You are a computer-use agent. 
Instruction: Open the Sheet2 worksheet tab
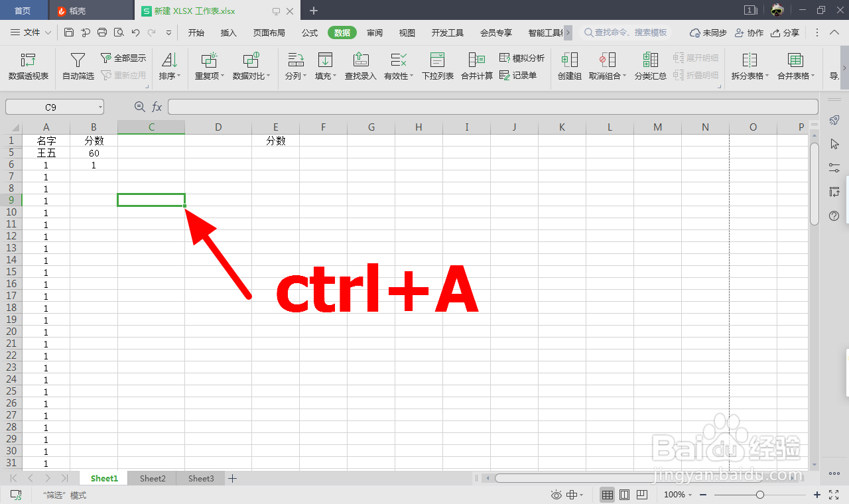click(152, 477)
